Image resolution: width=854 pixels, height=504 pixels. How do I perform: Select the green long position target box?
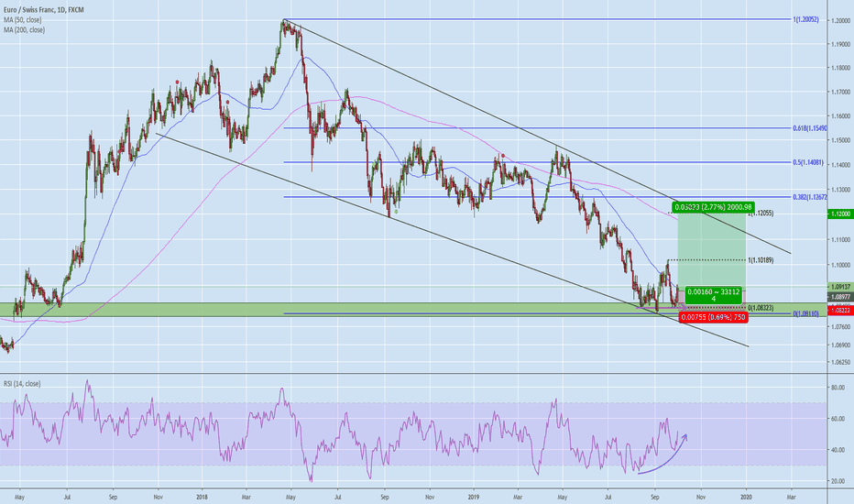coord(712,250)
